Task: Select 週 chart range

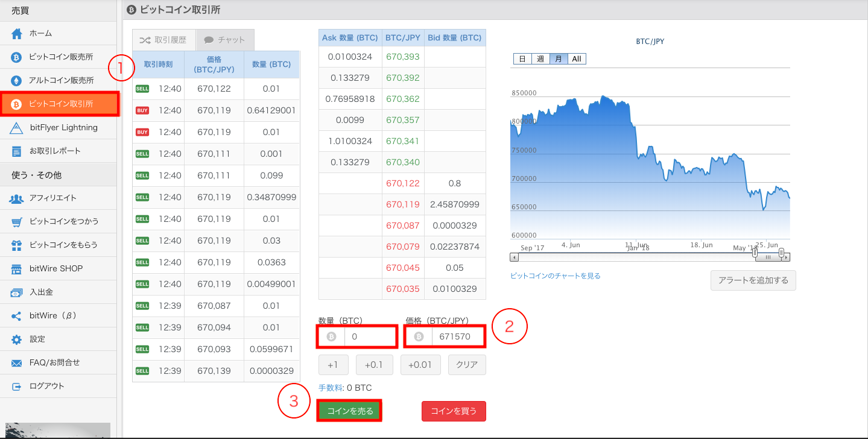Action: (x=540, y=58)
